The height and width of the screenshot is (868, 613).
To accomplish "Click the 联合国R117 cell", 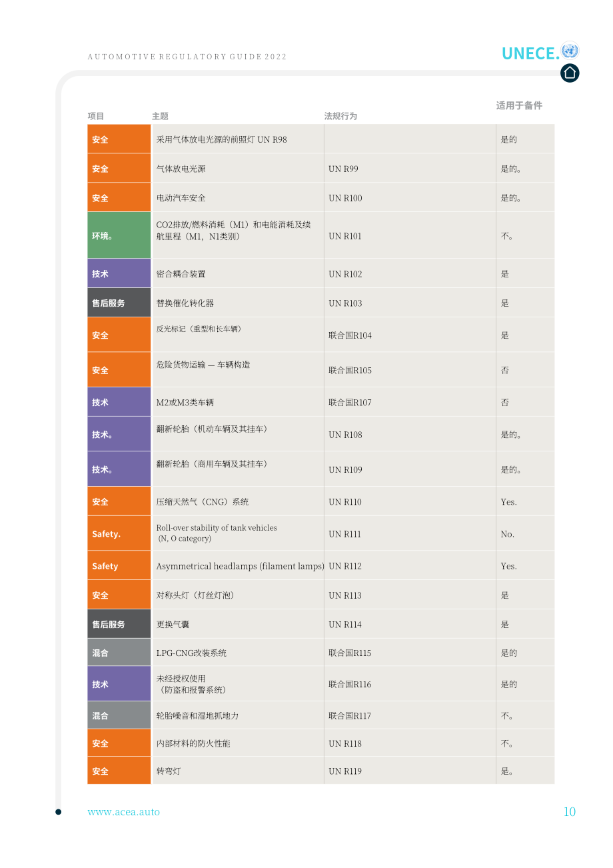I will (410, 715).
